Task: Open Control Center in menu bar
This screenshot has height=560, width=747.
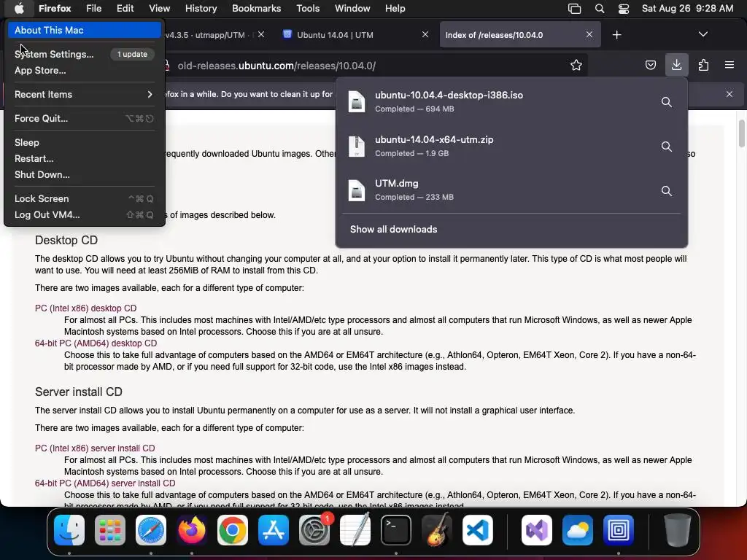Action: (x=624, y=9)
